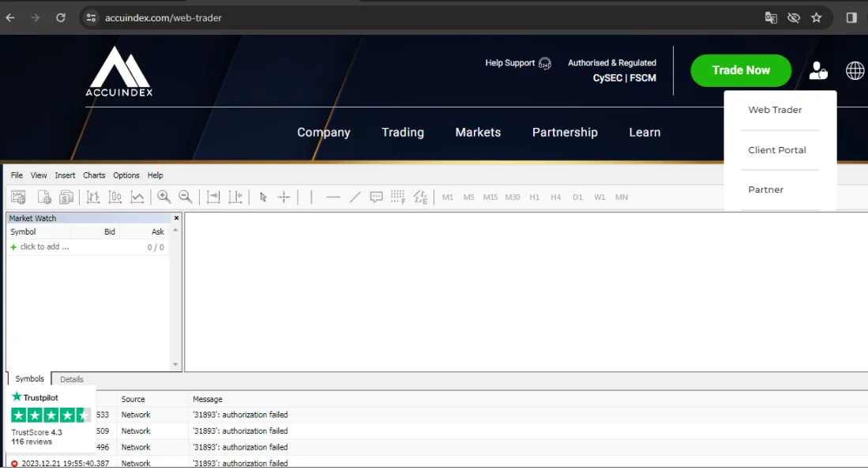Select the crosshair tool

(284, 197)
